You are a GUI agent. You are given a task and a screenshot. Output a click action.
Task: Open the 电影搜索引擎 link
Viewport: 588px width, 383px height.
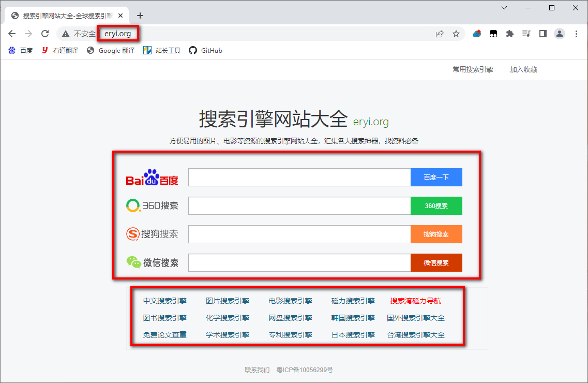click(290, 301)
